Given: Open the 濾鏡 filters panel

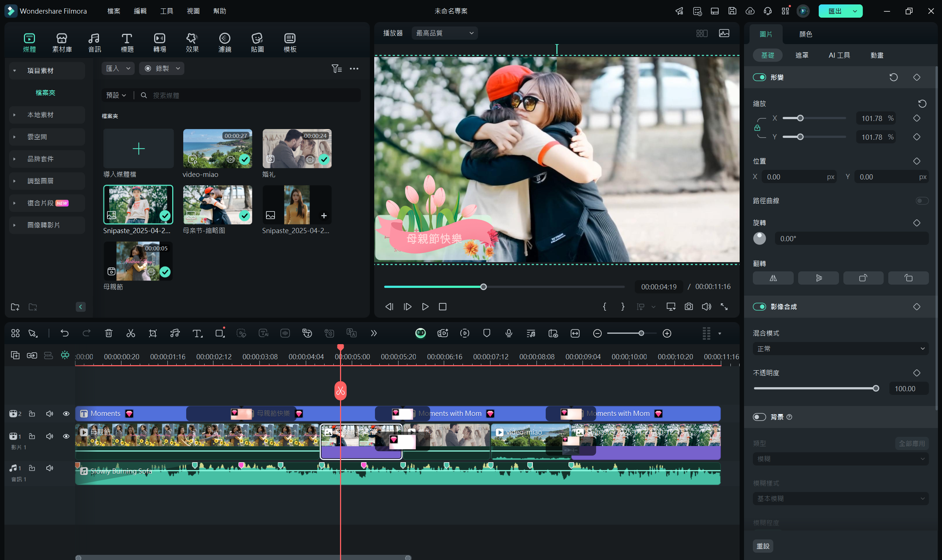Looking at the screenshot, I should point(225,43).
